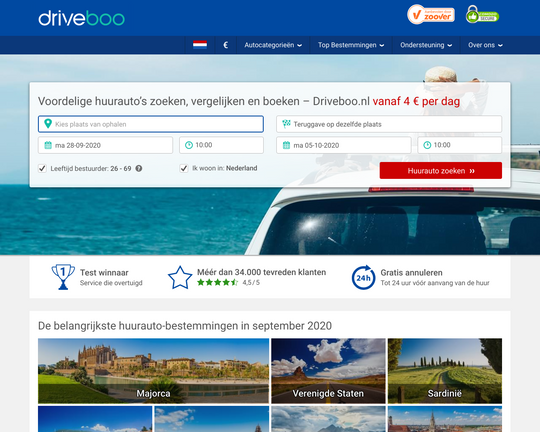This screenshot has width=540, height=432.
Task: Open the Majorca destination tile
Action: (153, 371)
